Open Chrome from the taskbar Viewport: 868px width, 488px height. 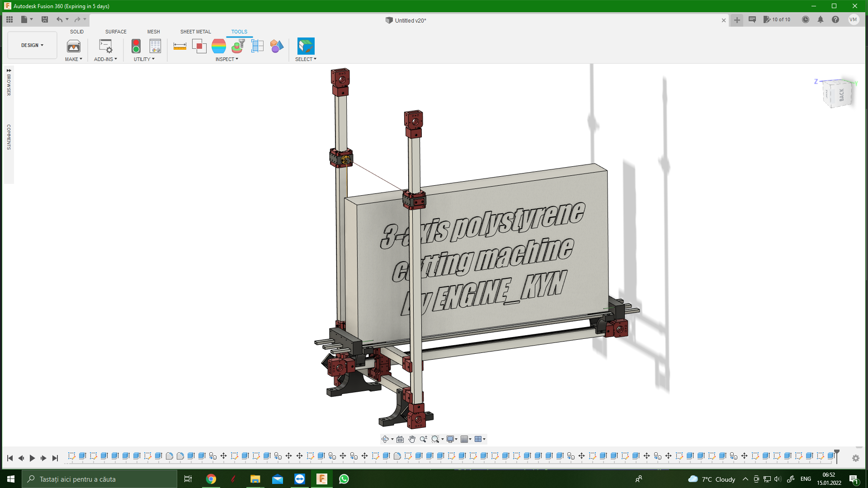click(211, 479)
